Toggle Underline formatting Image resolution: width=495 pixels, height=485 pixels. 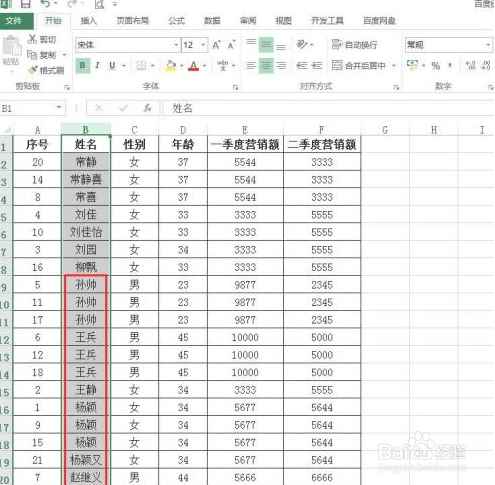point(112,65)
